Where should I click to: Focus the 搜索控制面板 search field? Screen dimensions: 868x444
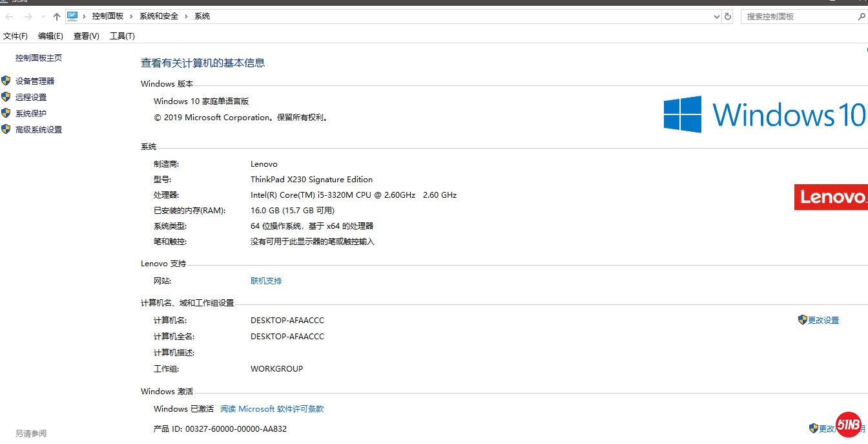coord(798,17)
